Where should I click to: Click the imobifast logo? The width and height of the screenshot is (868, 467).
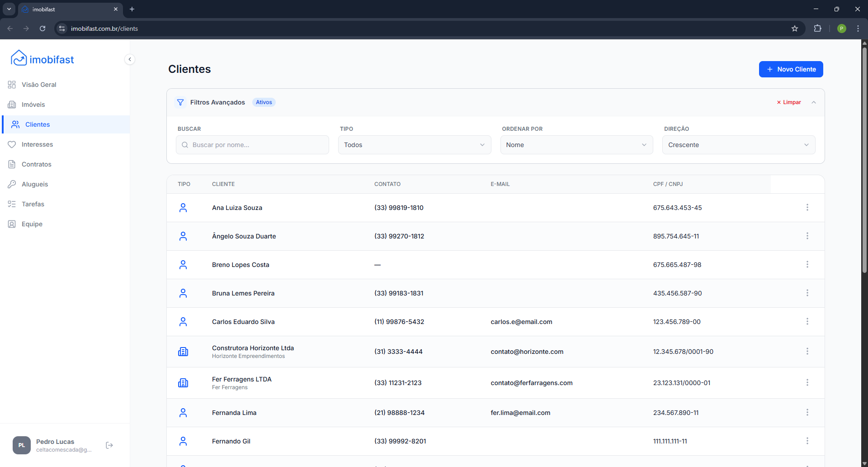click(42, 59)
